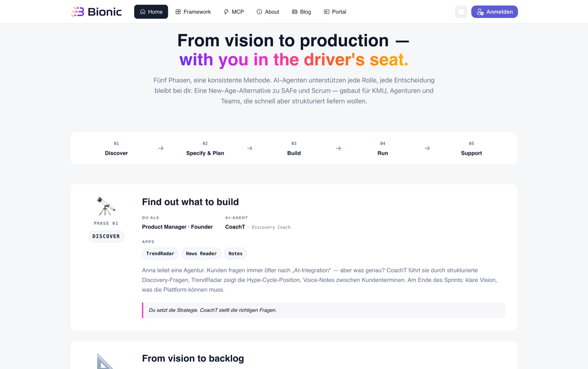Click the Notes app chip

(x=236, y=254)
